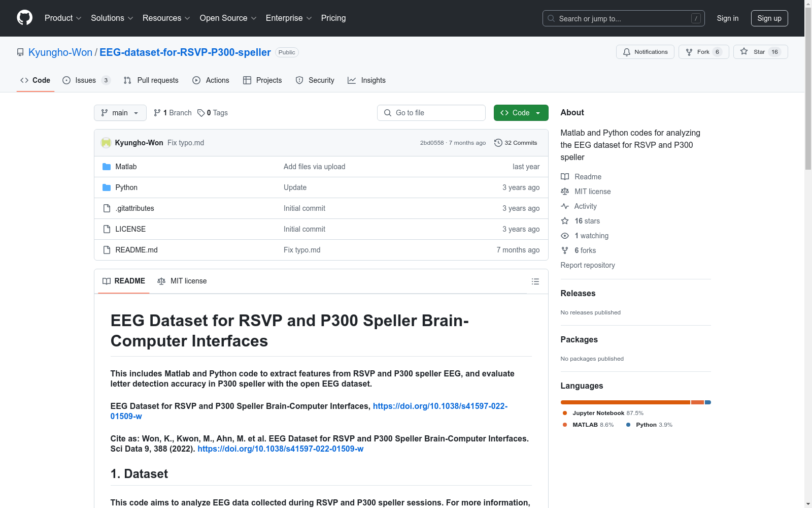Click the Python folder icon
Image resolution: width=812 pixels, height=508 pixels.
[107, 187]
